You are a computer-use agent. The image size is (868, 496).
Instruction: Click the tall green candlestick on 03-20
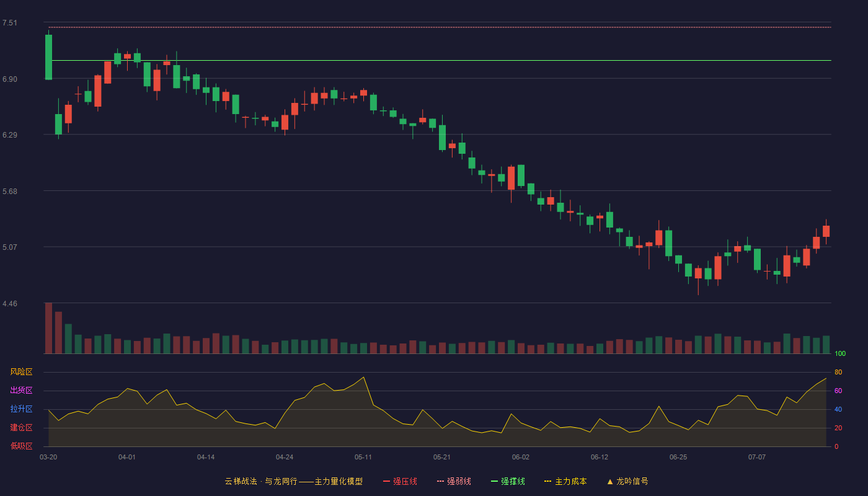point(48,57)
